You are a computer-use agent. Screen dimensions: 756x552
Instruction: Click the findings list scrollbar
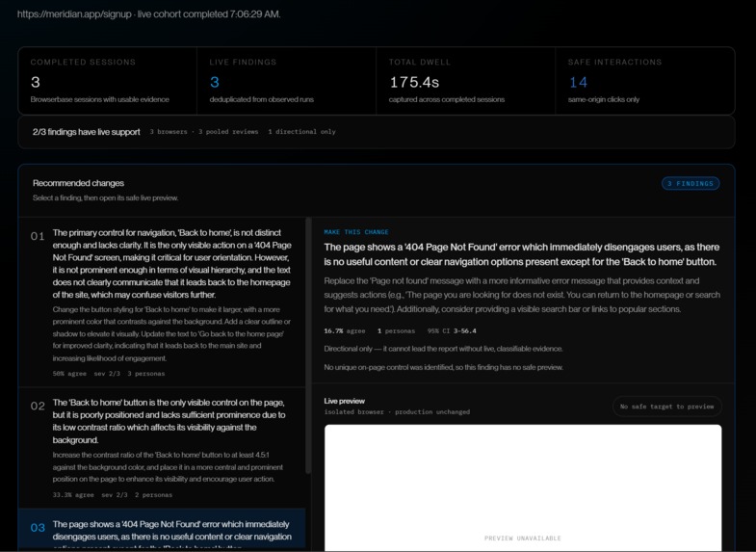tap(308, 345)
